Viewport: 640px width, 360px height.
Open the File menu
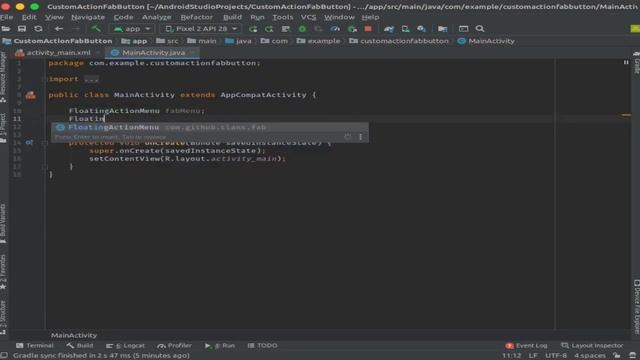click(7, 17)
